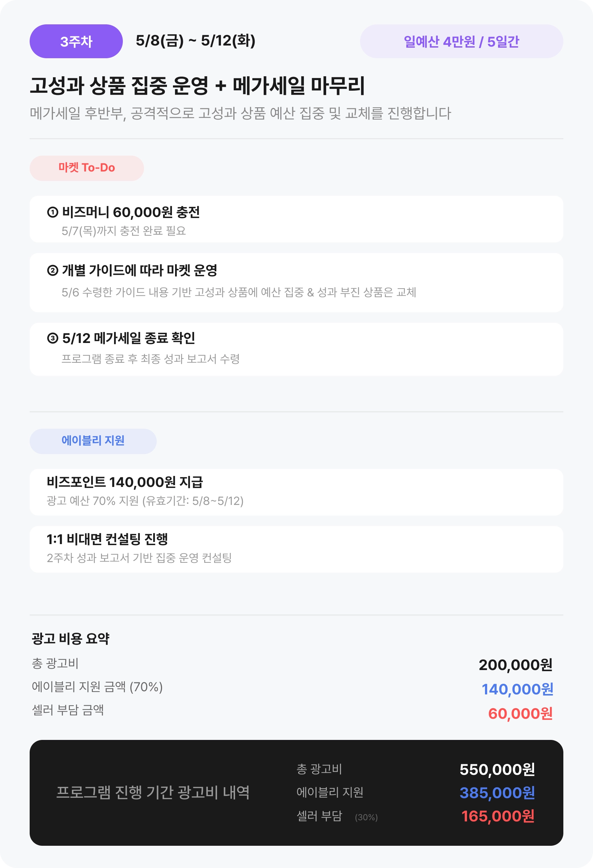Click the blue 140,000원 support amount
This screenshot has width=593, height=868.
tap(517, 689)
